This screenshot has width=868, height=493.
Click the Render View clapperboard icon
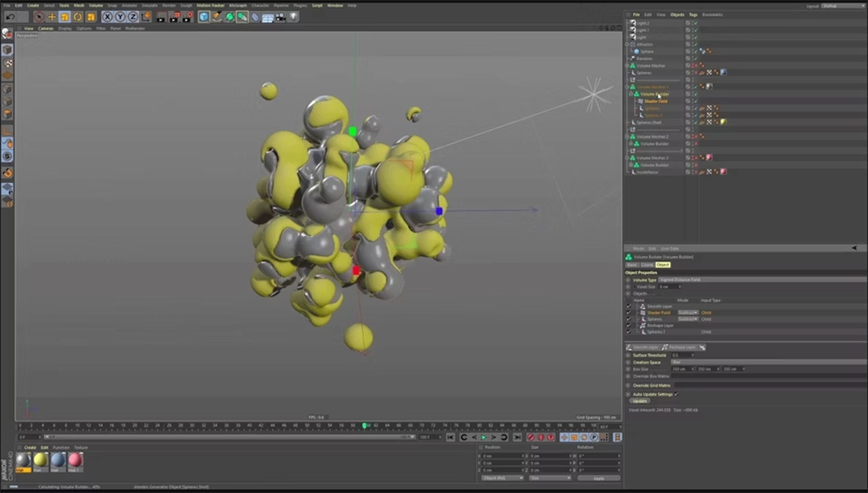[x=160, y=17]
